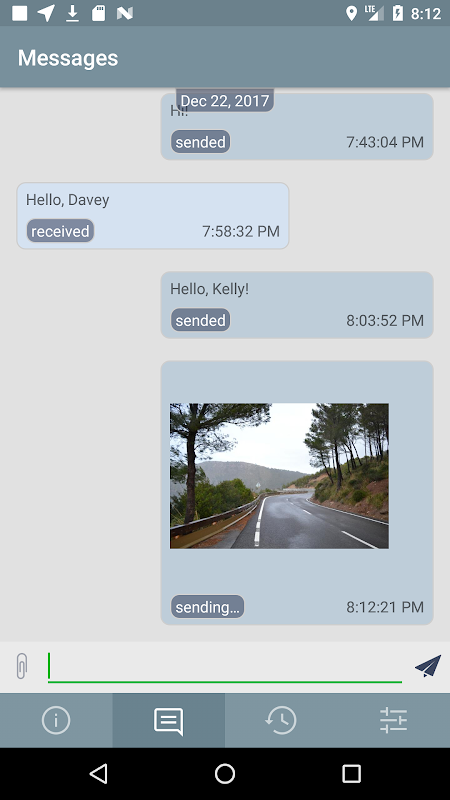Tap the Android back button
Viewport: 450px width, 800px height.
click(x=98, y=773)
